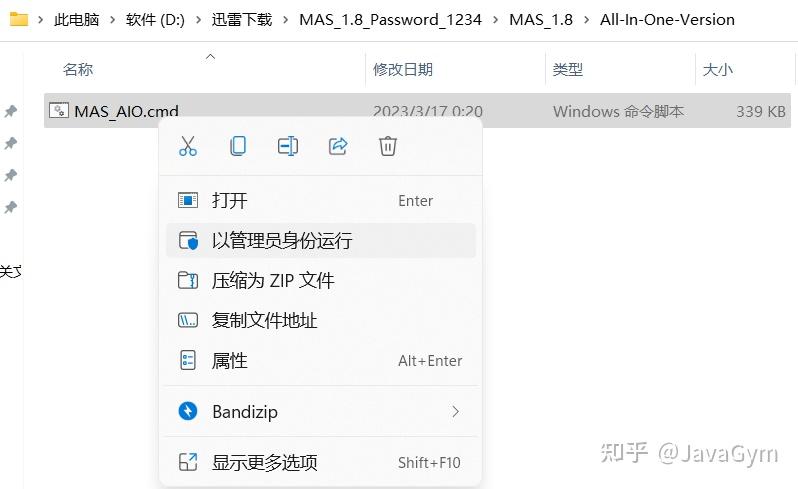Click the Rename icon in context menu

(x=288, y=146)
